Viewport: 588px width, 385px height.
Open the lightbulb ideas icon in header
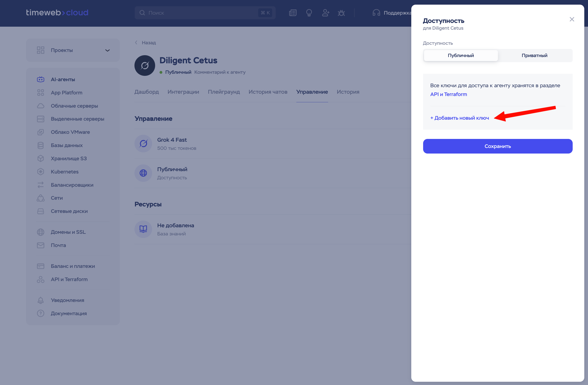[309, 13]
